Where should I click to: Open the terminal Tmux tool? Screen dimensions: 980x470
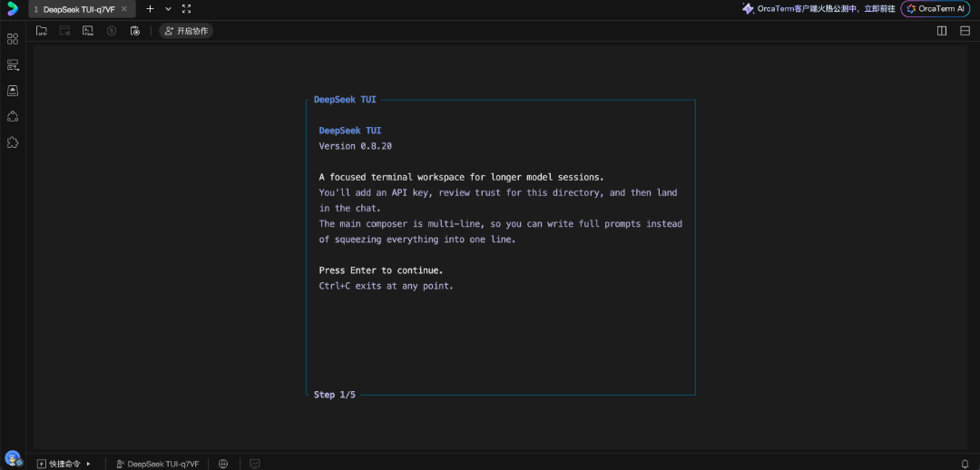click(x=88, y=31)
